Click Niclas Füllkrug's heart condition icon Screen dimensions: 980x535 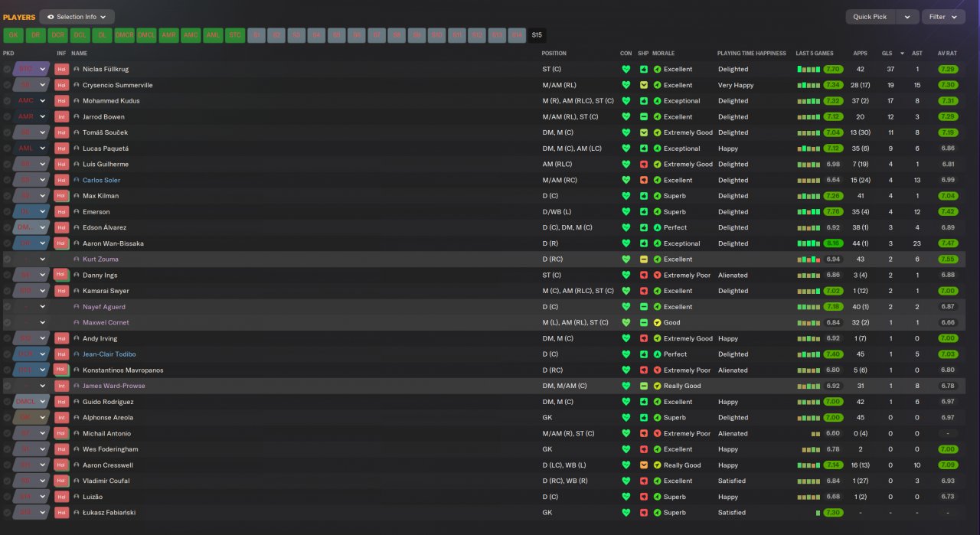click(x=626, y=69)
